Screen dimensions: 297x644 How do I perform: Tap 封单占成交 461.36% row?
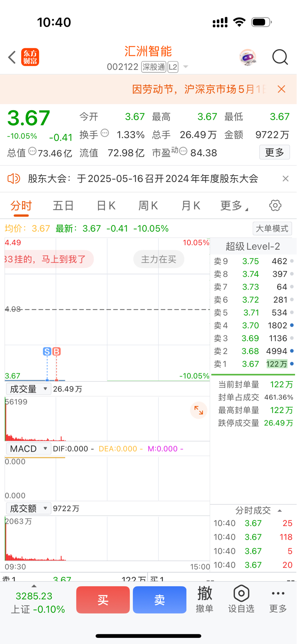coord(255,397)
